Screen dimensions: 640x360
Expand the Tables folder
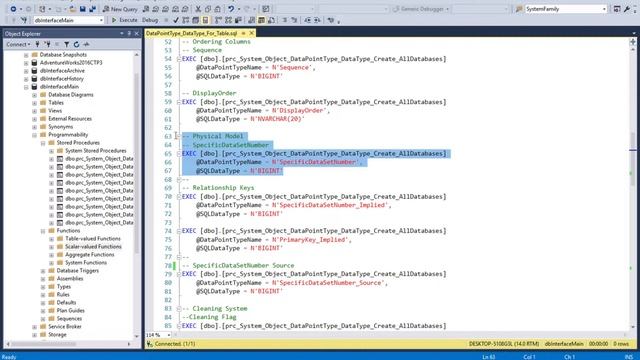[35, 102]
